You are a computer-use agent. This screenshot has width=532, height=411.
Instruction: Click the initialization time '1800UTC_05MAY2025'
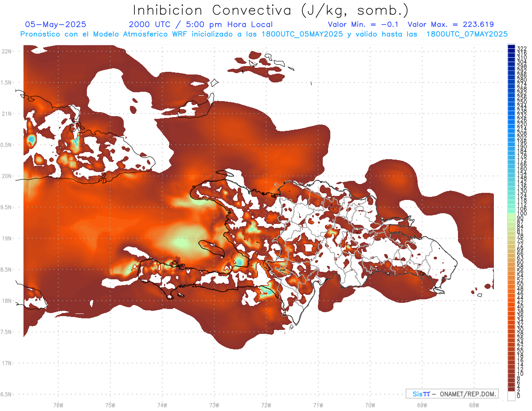pyautogui.click(x=302, y=34)
